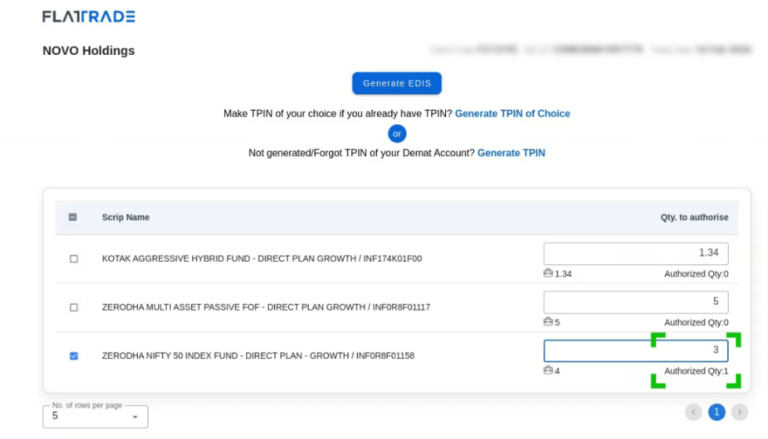Go to previous page using left arrow
The width and height of the screenshot is (768, 439).
(x=693, y=412)
